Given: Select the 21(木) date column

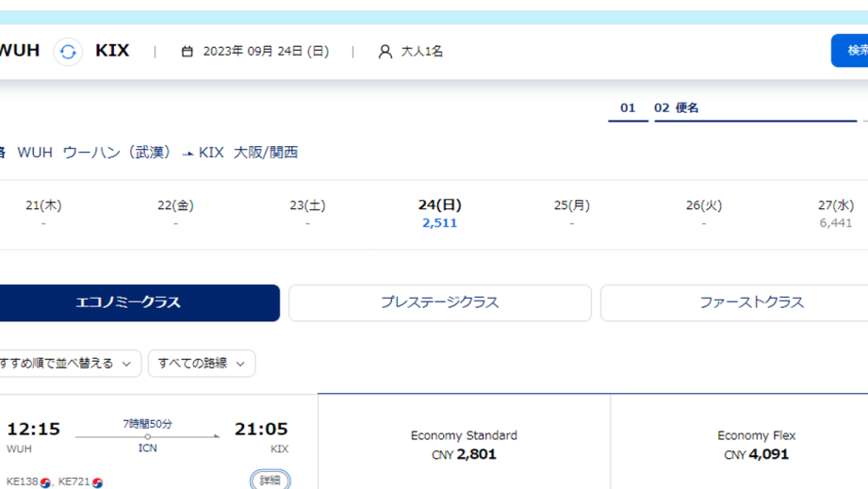Looking at the screenshot, I should (x=43, y=214).
